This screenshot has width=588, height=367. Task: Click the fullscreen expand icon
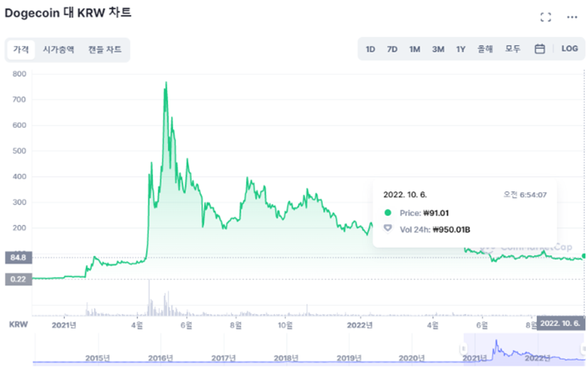coord(545,18)
